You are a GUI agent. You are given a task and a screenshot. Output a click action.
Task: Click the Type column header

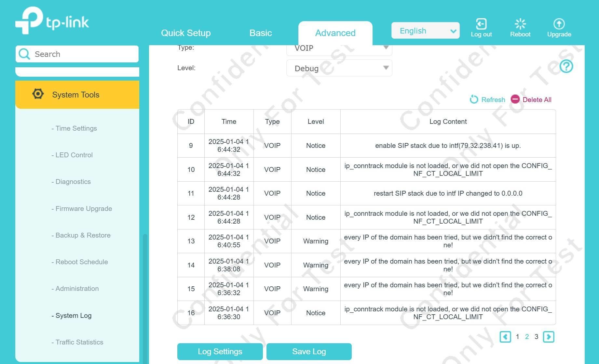click(x=272, y=122)
